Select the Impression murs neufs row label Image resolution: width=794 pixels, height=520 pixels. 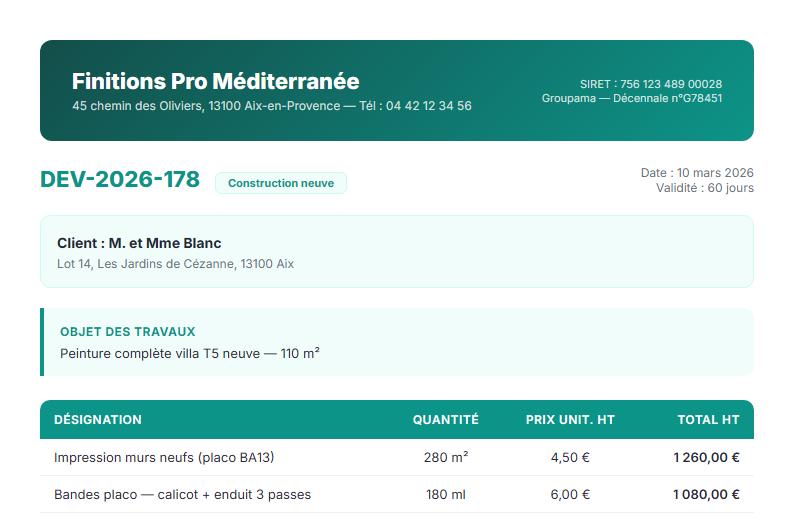164,458
